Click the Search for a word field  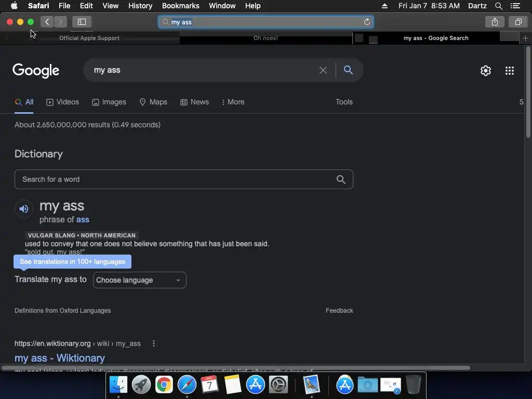point(183,179)
